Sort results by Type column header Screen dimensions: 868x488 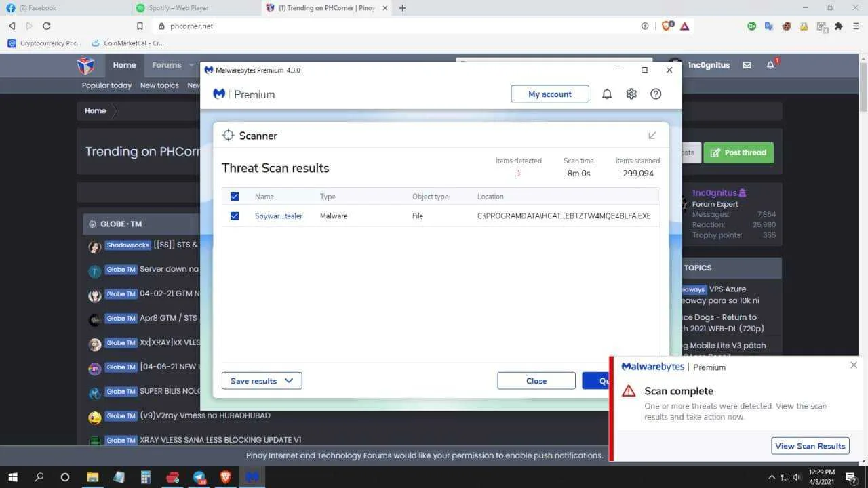(x=328, y=197)
